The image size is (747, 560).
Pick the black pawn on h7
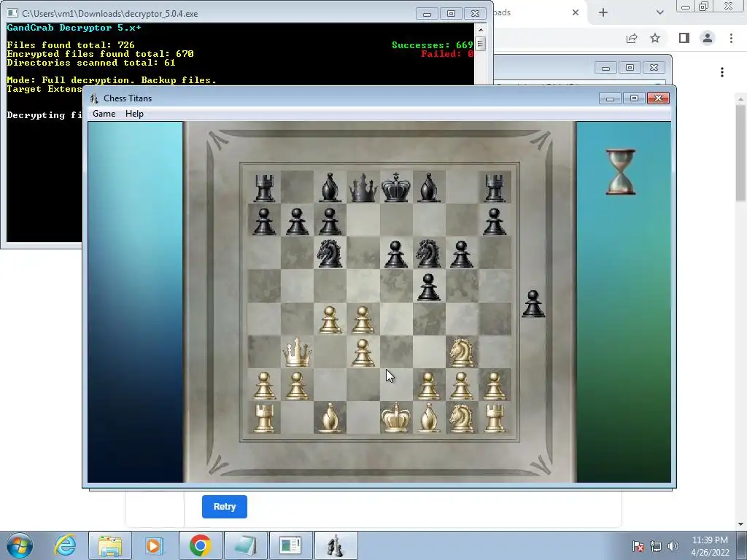(x=494, y=221)
